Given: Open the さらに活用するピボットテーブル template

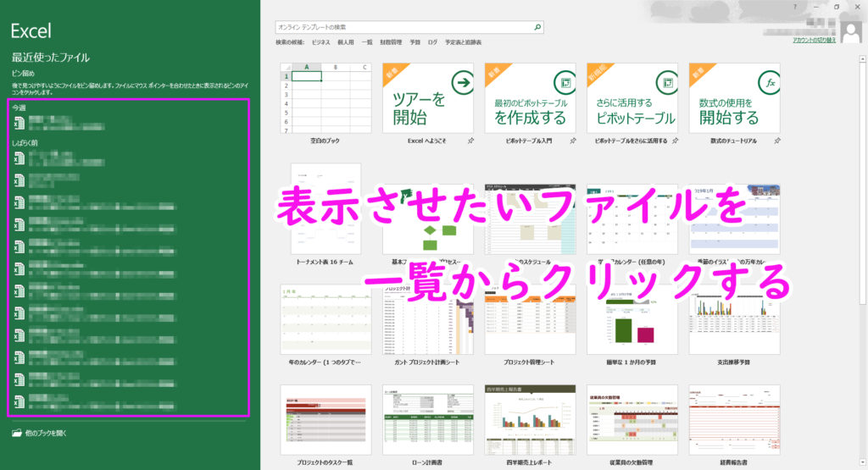Looking at the screenshot, I should pos(632,98).
